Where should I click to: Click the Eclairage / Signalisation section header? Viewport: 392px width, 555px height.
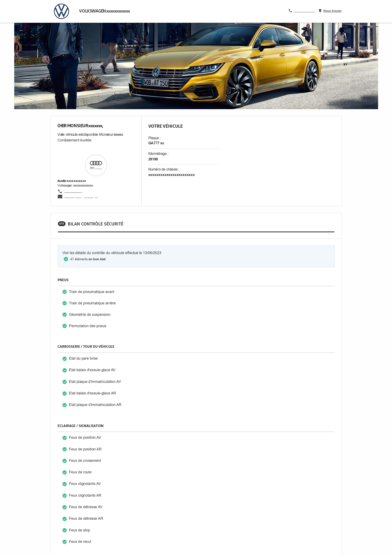[80, 426]
